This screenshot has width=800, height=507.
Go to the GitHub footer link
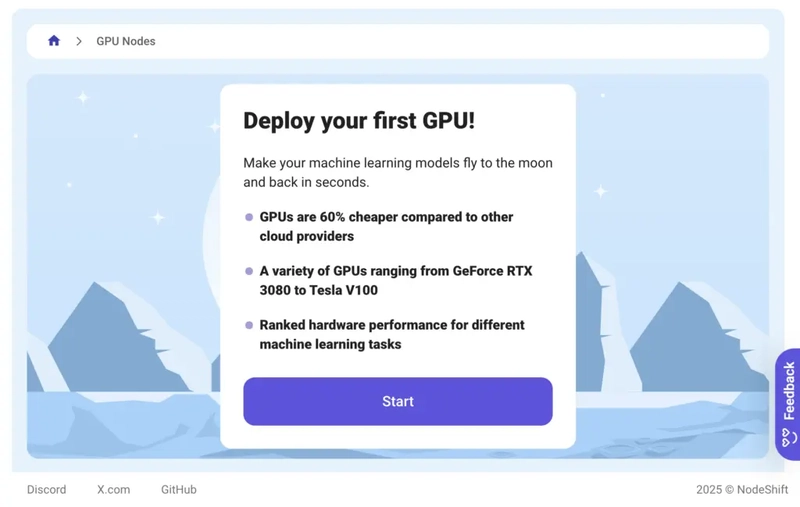click(x=179, y=490)
